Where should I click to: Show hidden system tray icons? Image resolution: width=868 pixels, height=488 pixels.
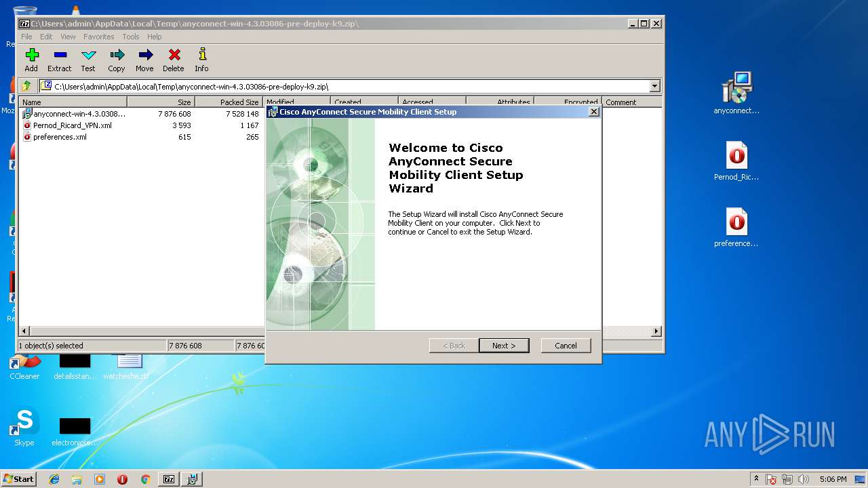[x=756, y=479]
